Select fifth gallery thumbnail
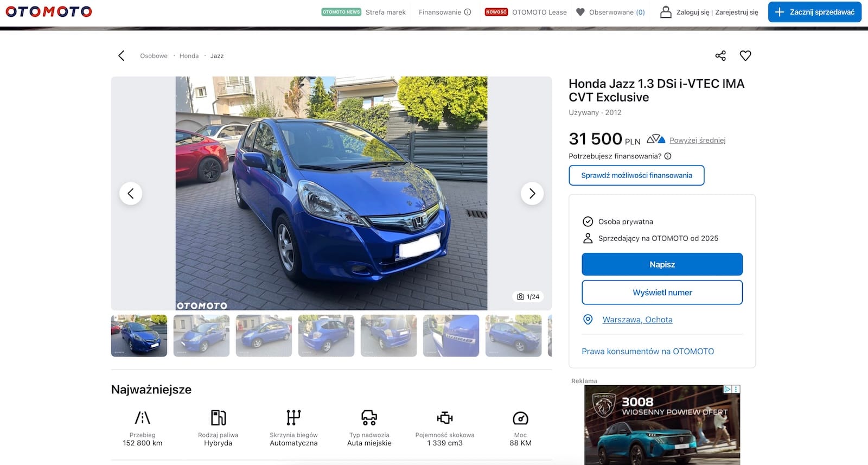This screenshot has width=868, height=465. [388, 335]
